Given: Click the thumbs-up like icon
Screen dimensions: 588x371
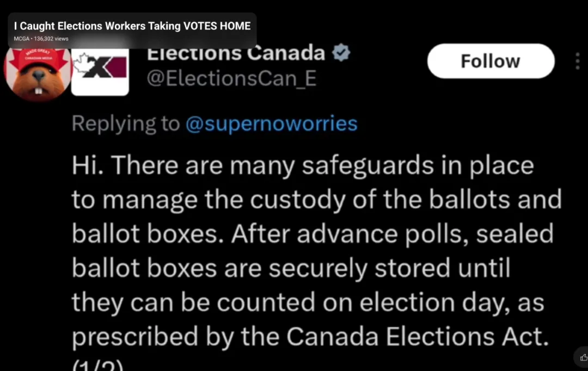Looking at the screenshot, I should 584,357.
